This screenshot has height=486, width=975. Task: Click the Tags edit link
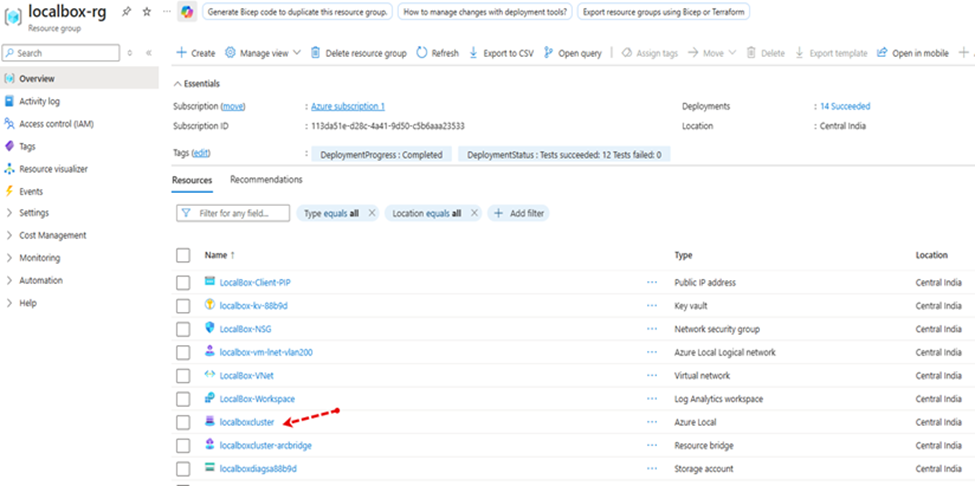[200, 153]
